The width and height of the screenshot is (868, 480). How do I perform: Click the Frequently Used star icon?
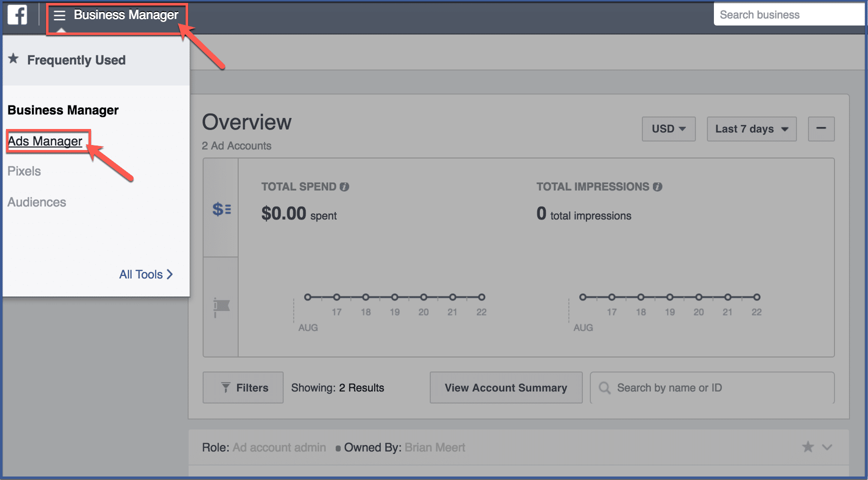(14, 59)
